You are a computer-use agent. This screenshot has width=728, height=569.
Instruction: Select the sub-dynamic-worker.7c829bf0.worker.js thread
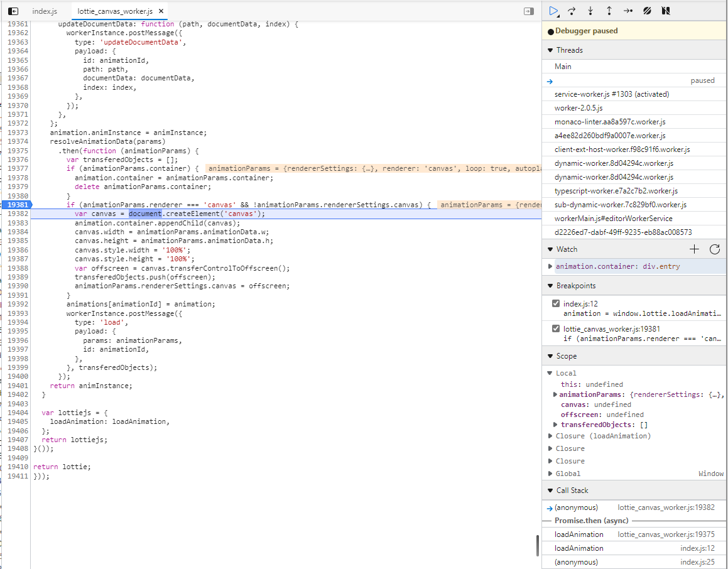[x=634, y=205]
